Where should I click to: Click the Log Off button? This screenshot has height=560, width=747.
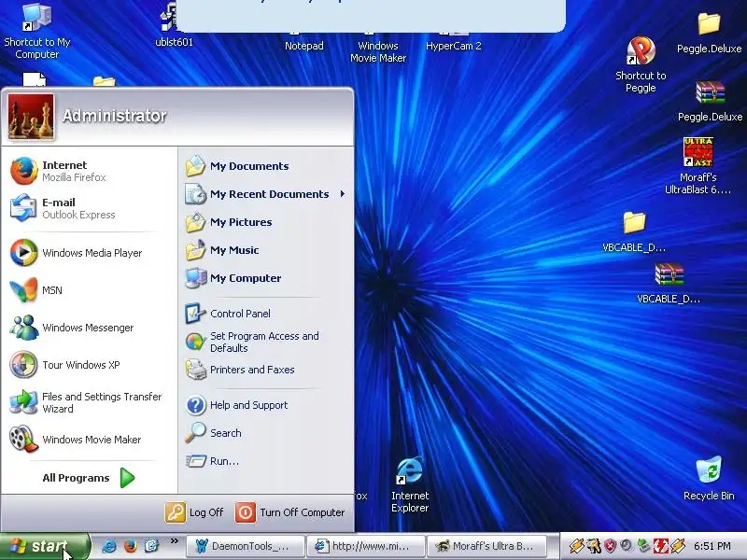click(x=194, y=512)
